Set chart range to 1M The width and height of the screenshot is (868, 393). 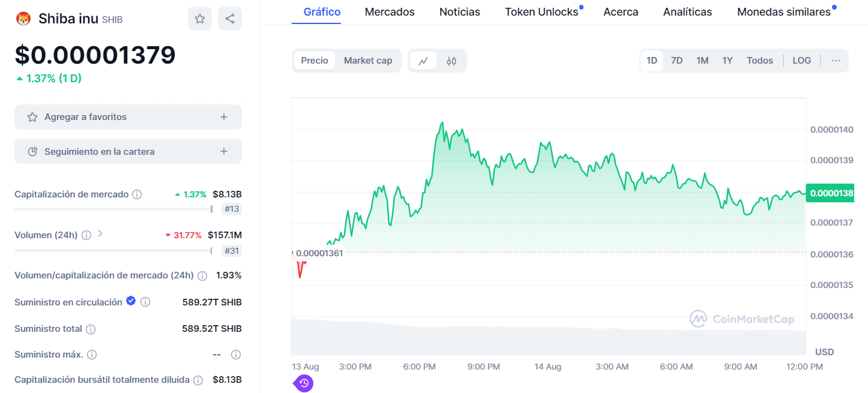click(702, 61)
